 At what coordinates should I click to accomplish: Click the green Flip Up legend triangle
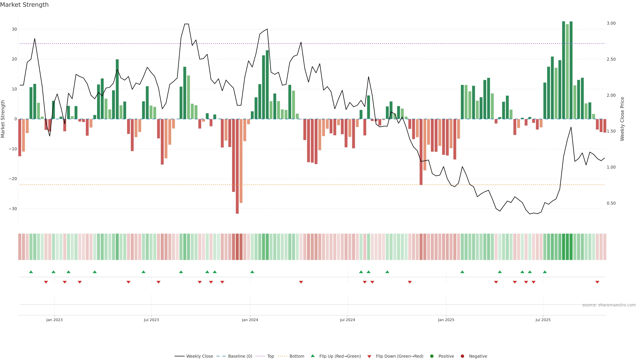pos(312,356)
